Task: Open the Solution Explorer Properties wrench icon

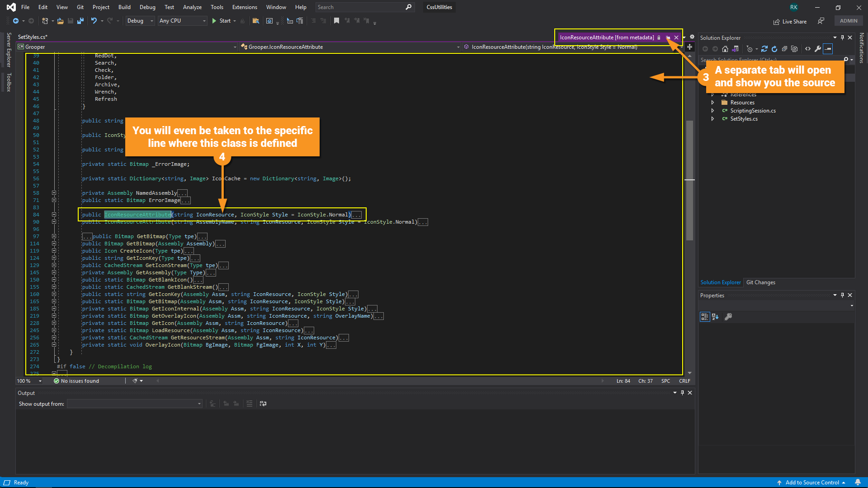Action: pos(818,49)
